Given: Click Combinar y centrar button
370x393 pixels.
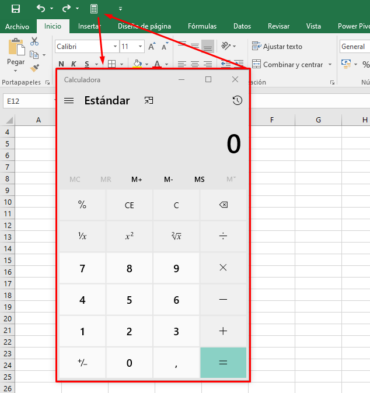Looking at the screenshot, I should [288, 64].
